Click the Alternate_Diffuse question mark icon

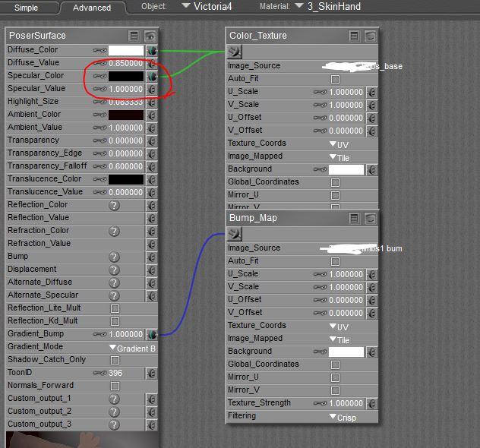[114, 282]
